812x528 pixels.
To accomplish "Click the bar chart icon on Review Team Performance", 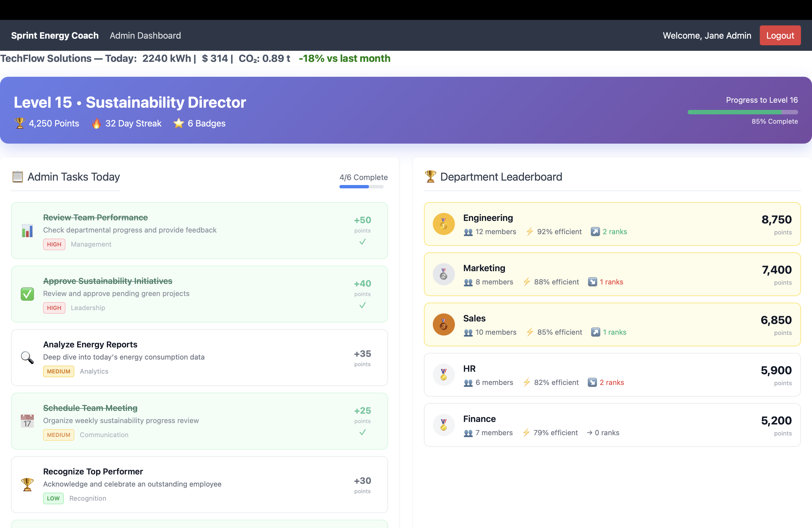I will tap(27, 231).
